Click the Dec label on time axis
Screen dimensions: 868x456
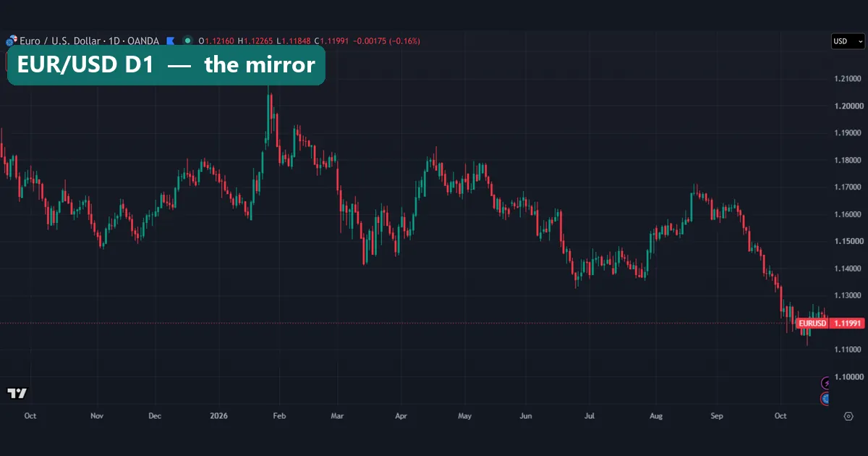tap(154, 416)
